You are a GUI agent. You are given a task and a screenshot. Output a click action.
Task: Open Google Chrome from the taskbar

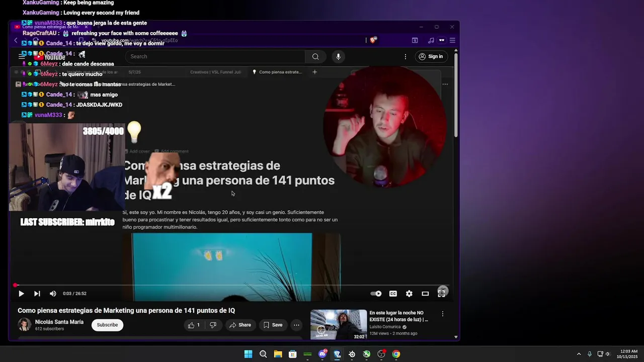coord(396,354)
